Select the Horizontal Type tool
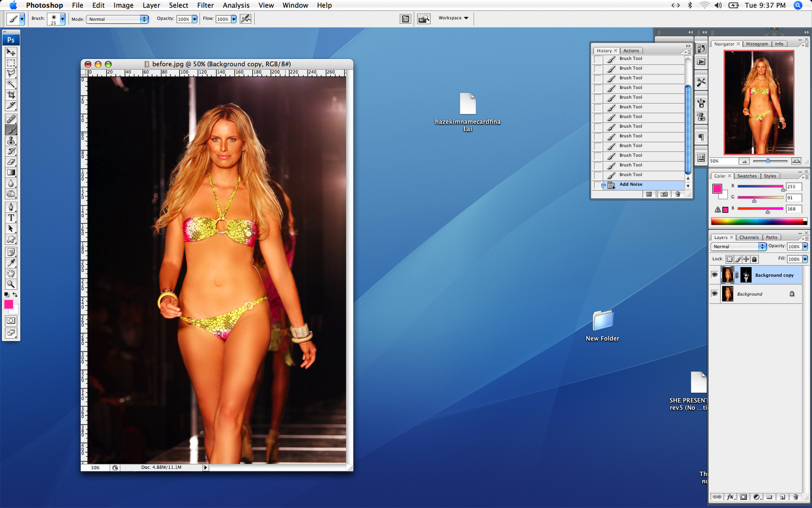This screenshot has height=508, width=812. pyautogui.click(x=11, y=217)
